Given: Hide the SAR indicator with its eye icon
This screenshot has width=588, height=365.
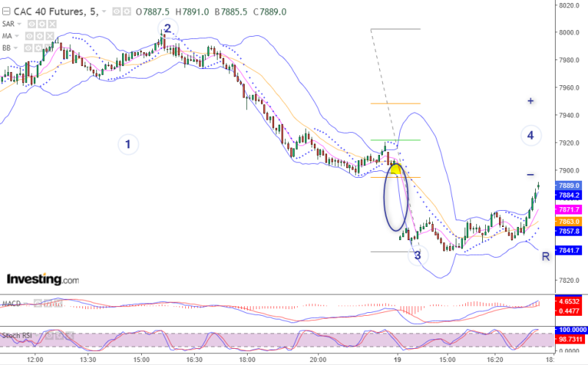Looking at the screenshot, I should pos(32,24).
